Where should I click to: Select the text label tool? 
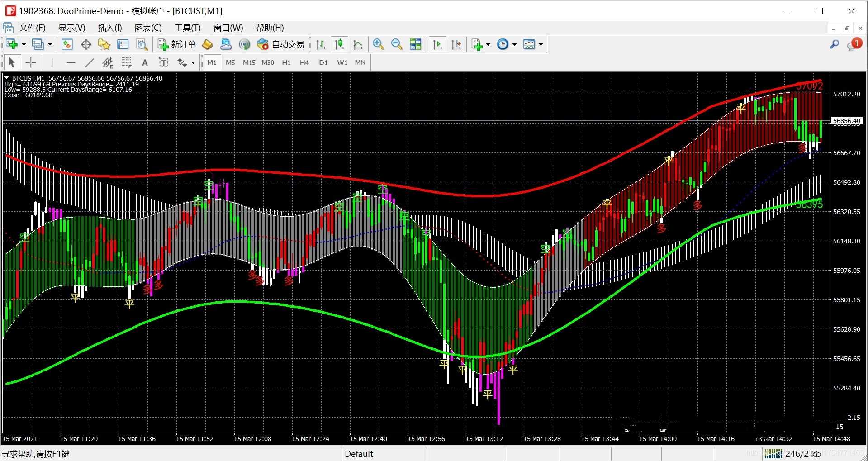[x=163, y=62]
